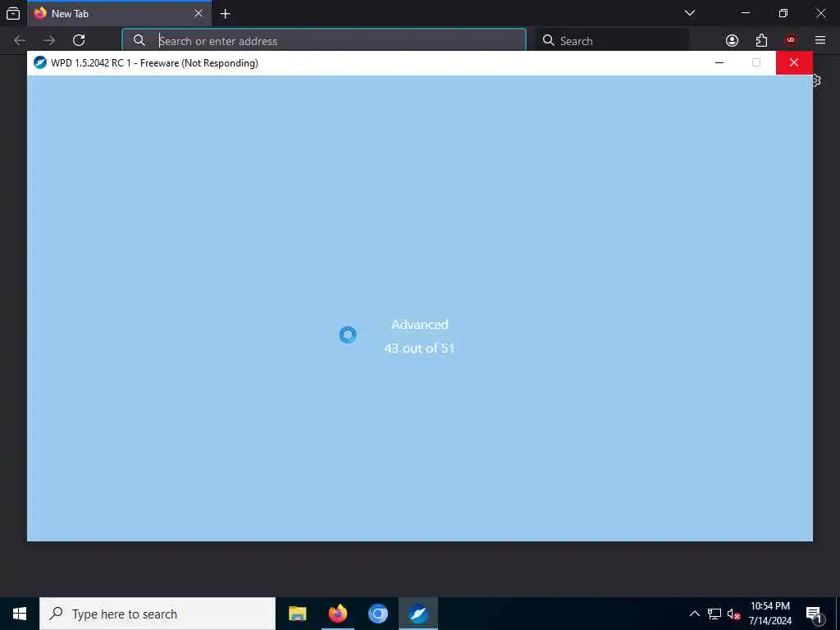
Task: Open Firefox View icon in tab bar
Action: tap(13, 13)
